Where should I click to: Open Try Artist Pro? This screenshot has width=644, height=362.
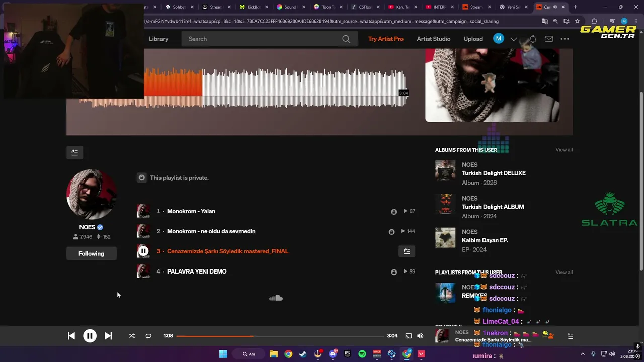pos(386,39)
